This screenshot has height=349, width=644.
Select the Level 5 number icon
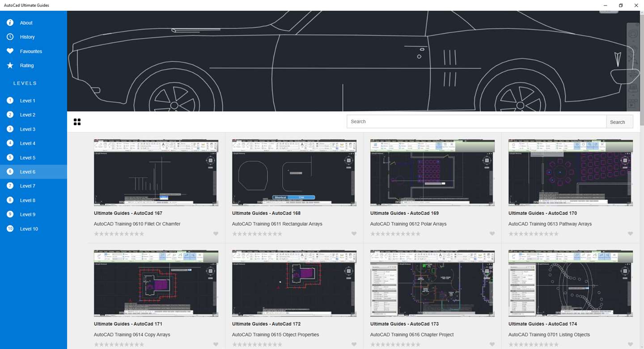pos(10,157)
